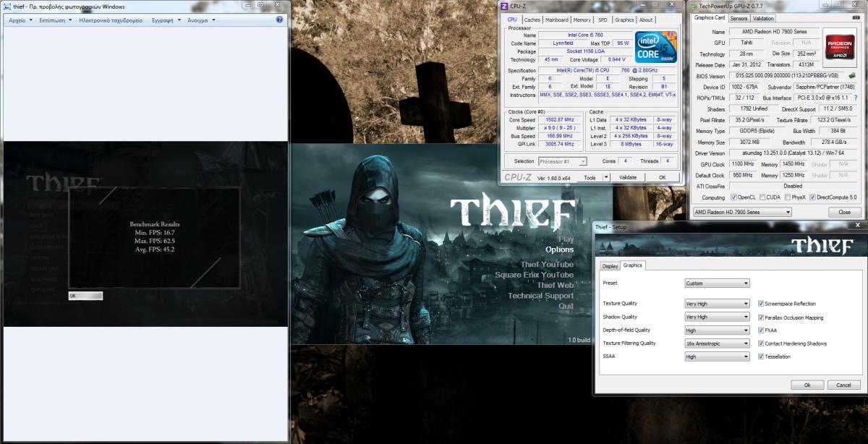Click the Close button in GPU-Z
Viewport: 868px width, 444px height.
[x=844, y=212]
